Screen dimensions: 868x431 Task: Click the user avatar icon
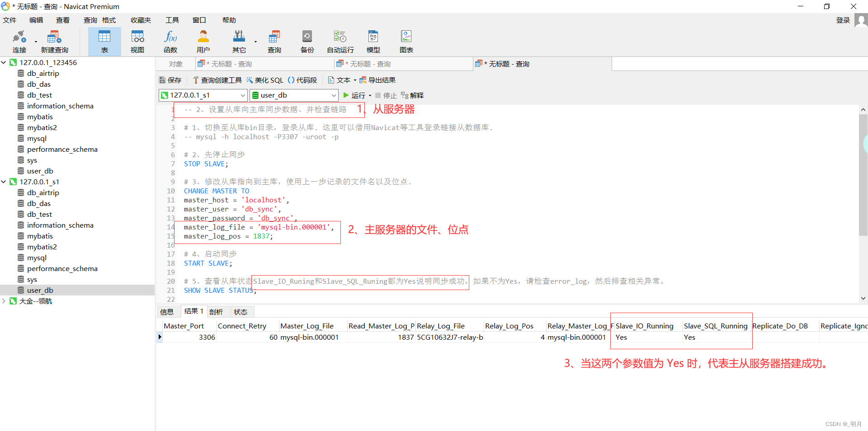[861, 20]
